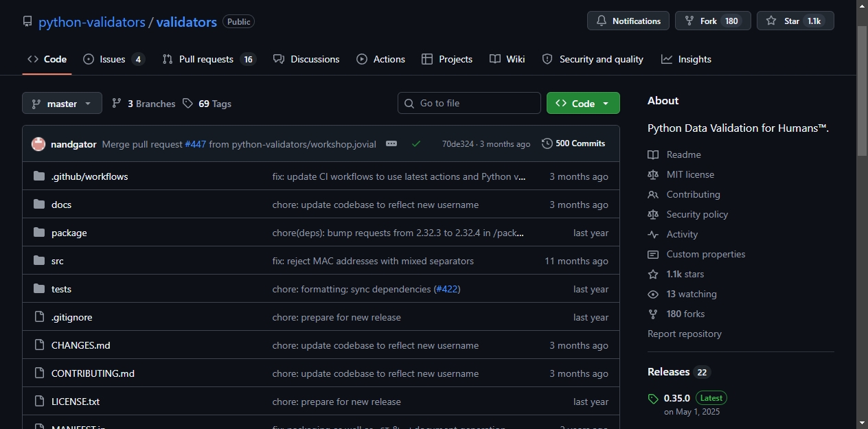This screenshot has width=868, height=429.
Task: View the 3 Branches link
Action: 144,104
